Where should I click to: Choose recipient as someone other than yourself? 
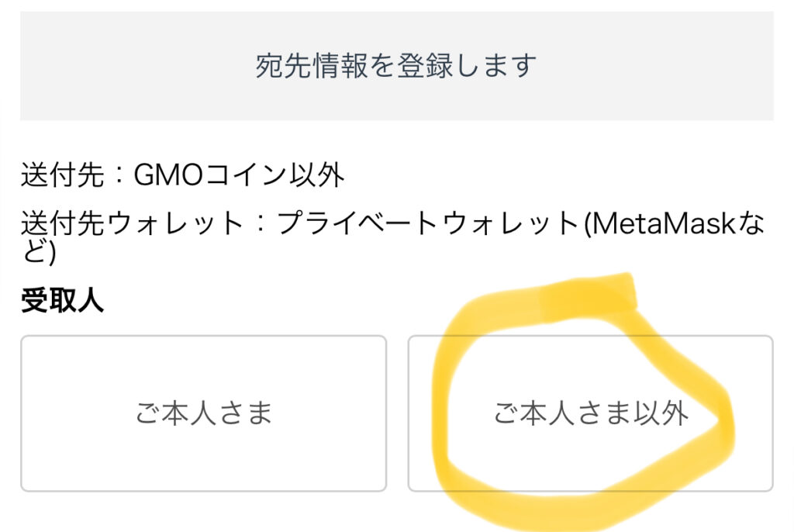(x=590, y=413)
